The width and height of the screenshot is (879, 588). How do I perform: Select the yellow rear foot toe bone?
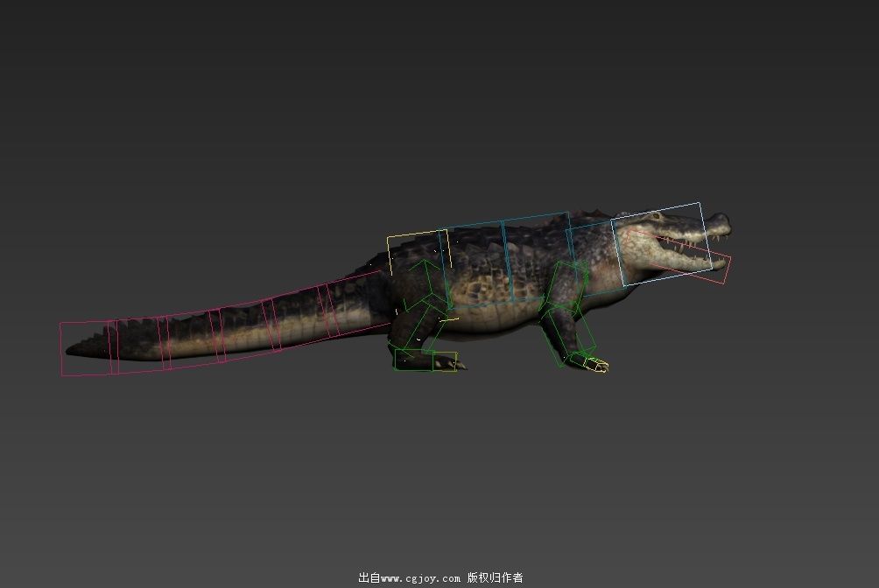pos(445,361)
